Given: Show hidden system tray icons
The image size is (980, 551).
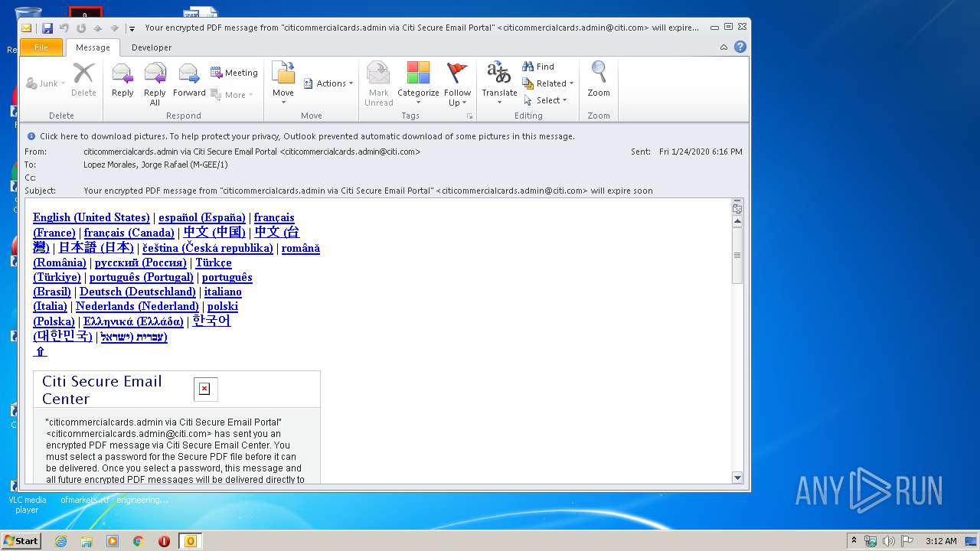Looking at the screenshot, I should tap(854, 541).
